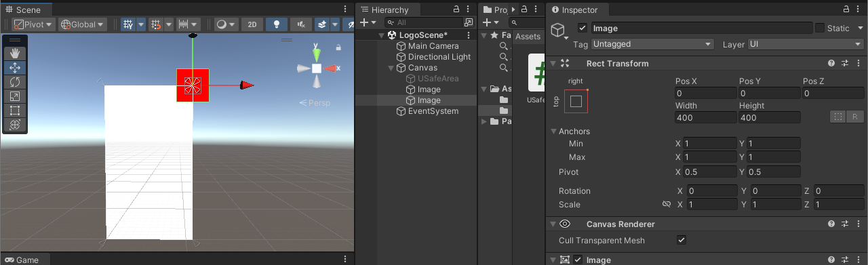Open scene effects options arrow

tap(335, 24)
